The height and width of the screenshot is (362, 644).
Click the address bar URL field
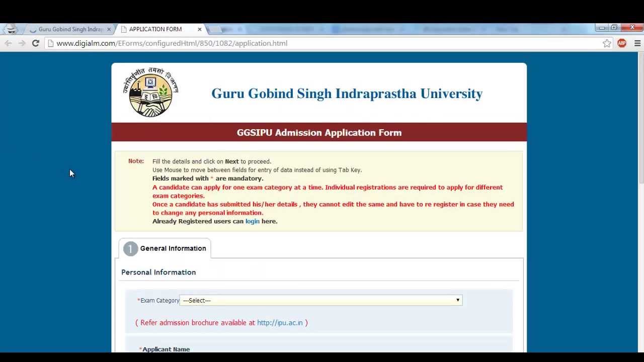[x=322, y=43]
